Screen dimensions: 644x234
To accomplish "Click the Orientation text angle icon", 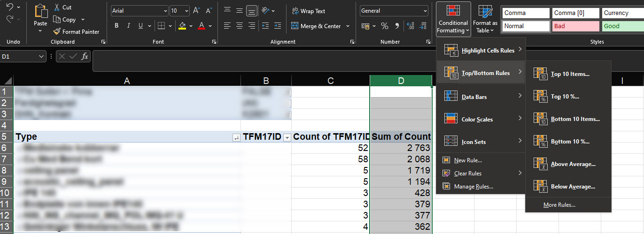I will coord(265,10).
